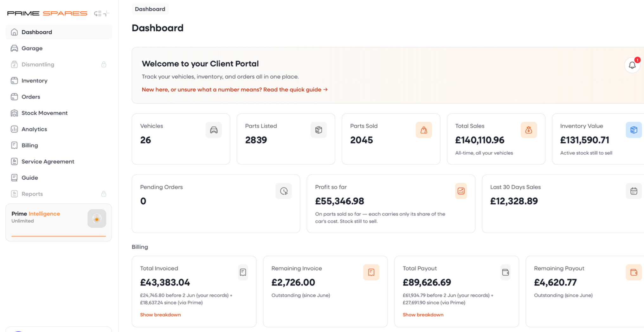Show breakdown under Total Invoiced
This screenshot has height=332, width=644.
point(160,315)
